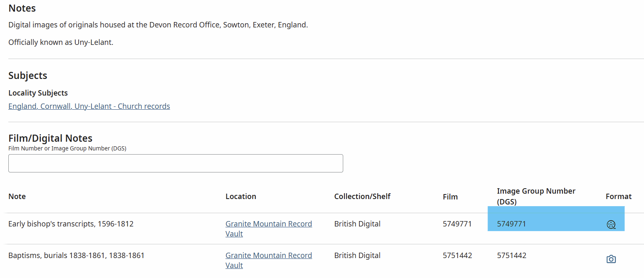The height and width of the screenshot is (278, 644).
Task: Click the Film column header
Action: pos(450,197)
